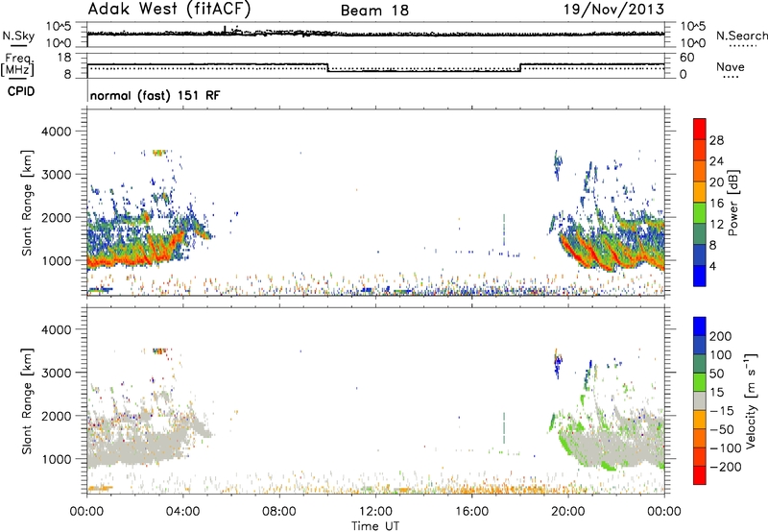This screenshot has height=532, width=768.
Task: Click 'Slant Range [km]' label of power panel
Action: [x=27, y=203]
